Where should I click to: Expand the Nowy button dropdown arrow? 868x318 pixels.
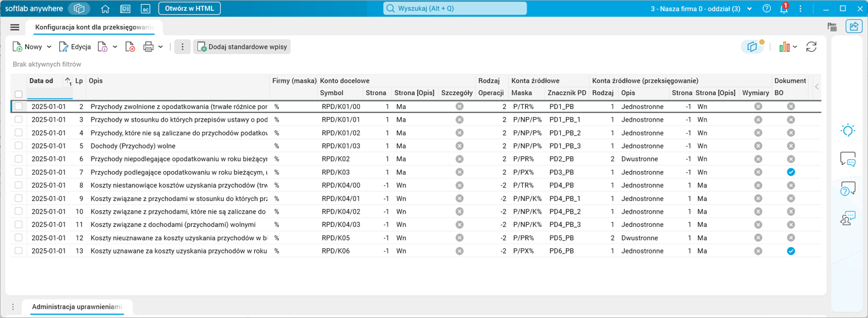click(x=49, y=47)
